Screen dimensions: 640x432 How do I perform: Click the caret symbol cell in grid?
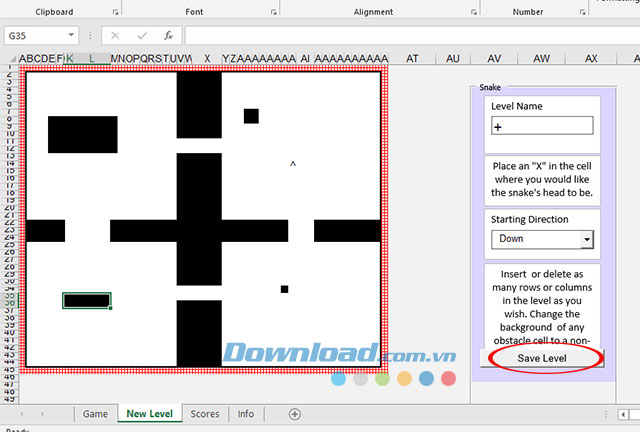coord(293,164)
